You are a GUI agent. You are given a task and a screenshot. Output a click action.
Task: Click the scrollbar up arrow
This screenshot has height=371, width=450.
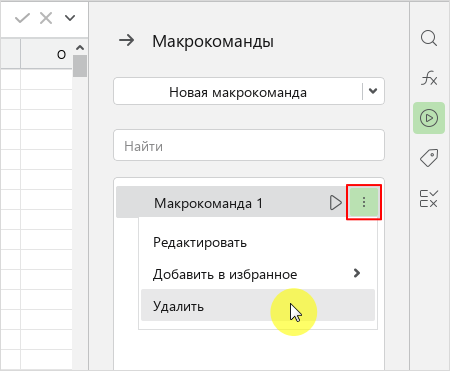pos(80,48)
